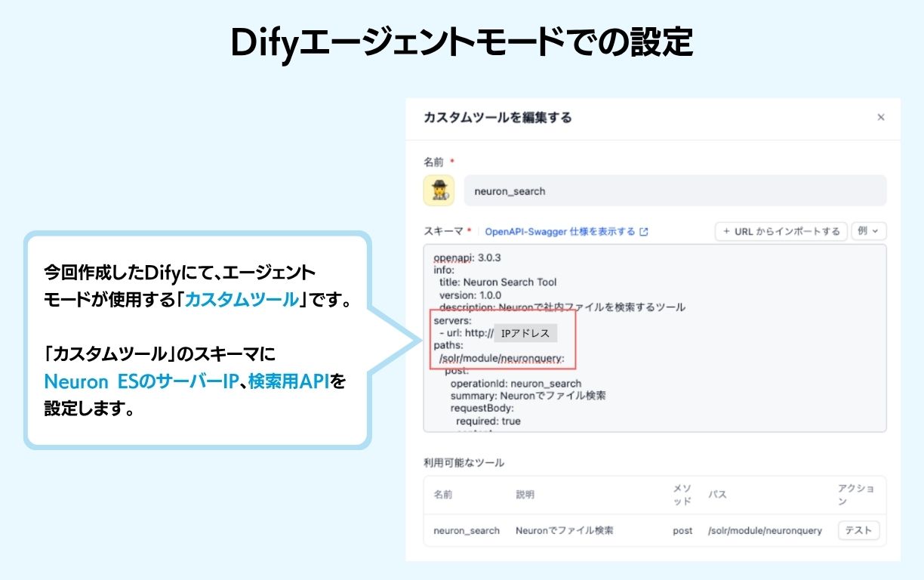Click the パス column header

pos(717,495)
